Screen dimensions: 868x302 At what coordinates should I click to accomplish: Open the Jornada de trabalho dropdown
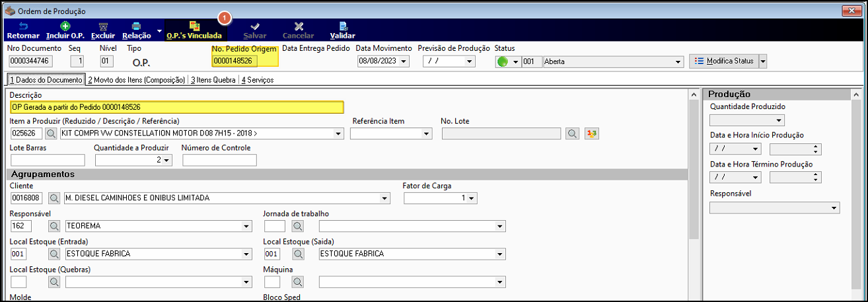click(x=500, y=226)
